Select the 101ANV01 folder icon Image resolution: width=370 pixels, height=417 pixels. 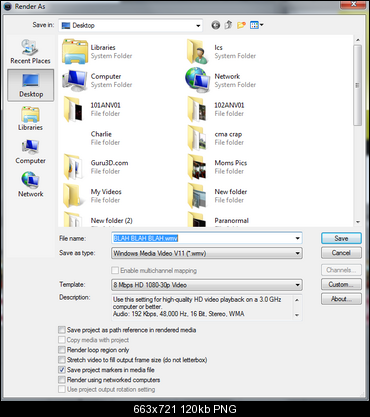pyautogui.click(x=74, y=109)
